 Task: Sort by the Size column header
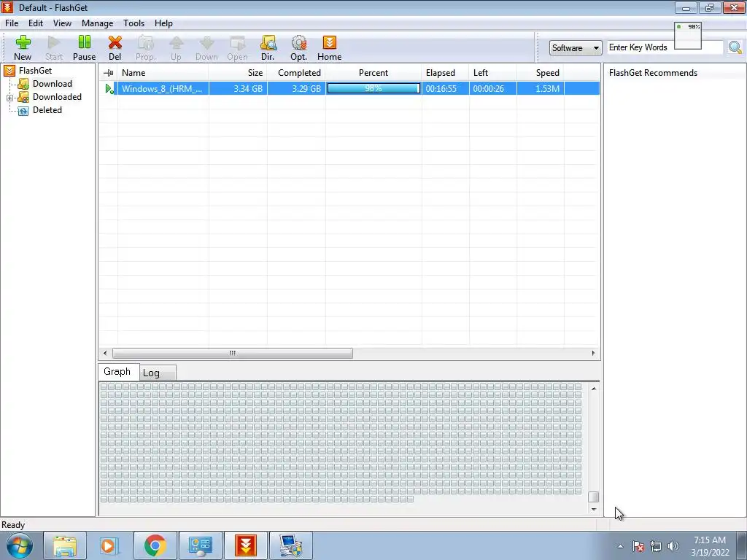(238, 73)
